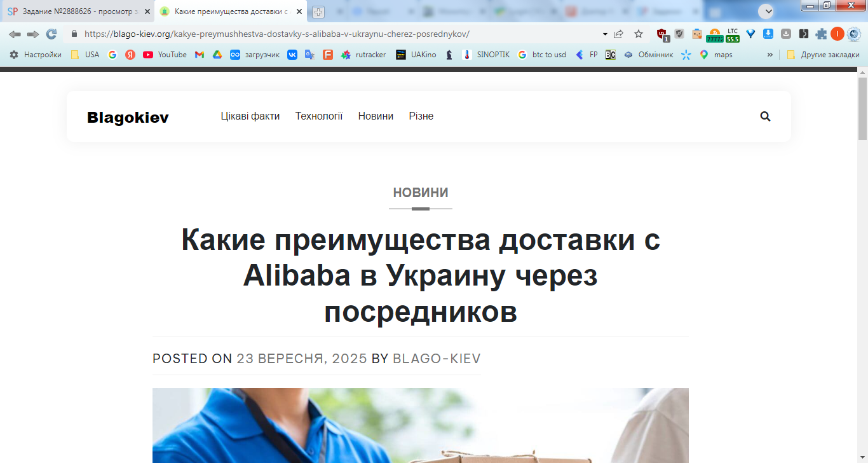Go back with the browser back arrow
The height and width of the screenshot is (463, 868).
click(x=15, y=34)
